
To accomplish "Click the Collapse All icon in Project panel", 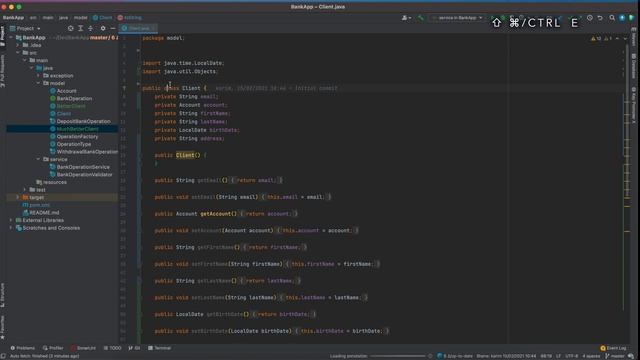I will tap(91, 28).
